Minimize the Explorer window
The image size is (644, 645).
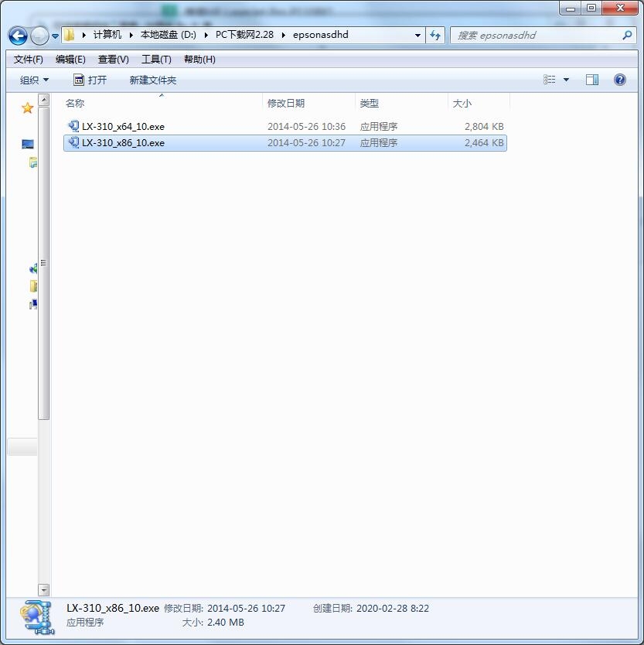pyautogui.click(x=570, y=9)
